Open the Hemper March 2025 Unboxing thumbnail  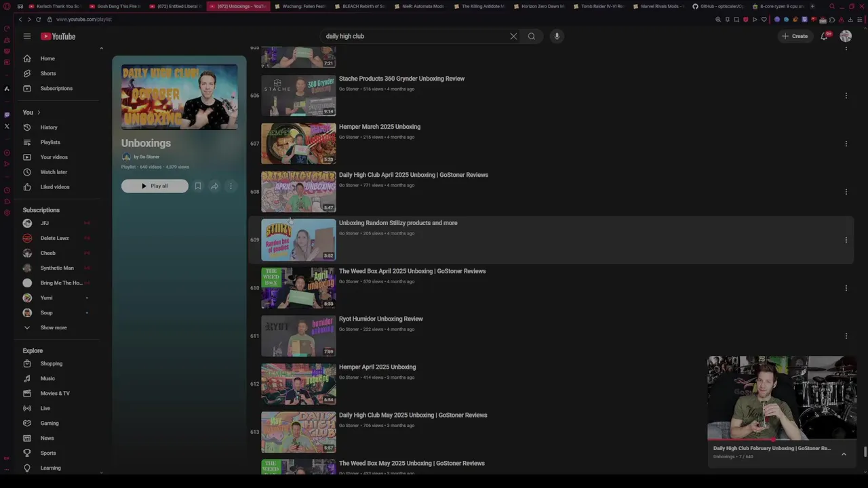click(x=298, y=144)
